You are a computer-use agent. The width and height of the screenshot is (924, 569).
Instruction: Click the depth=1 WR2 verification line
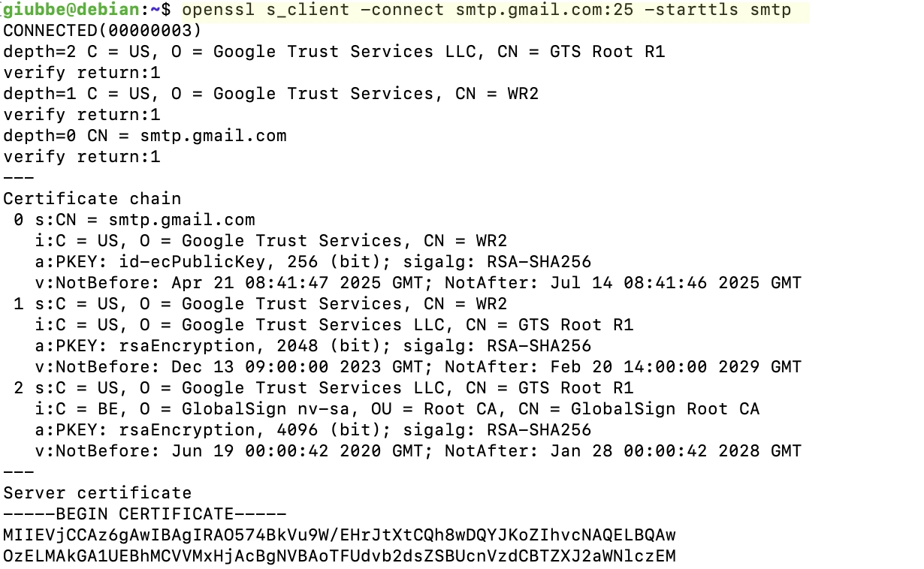coord(270,94)
